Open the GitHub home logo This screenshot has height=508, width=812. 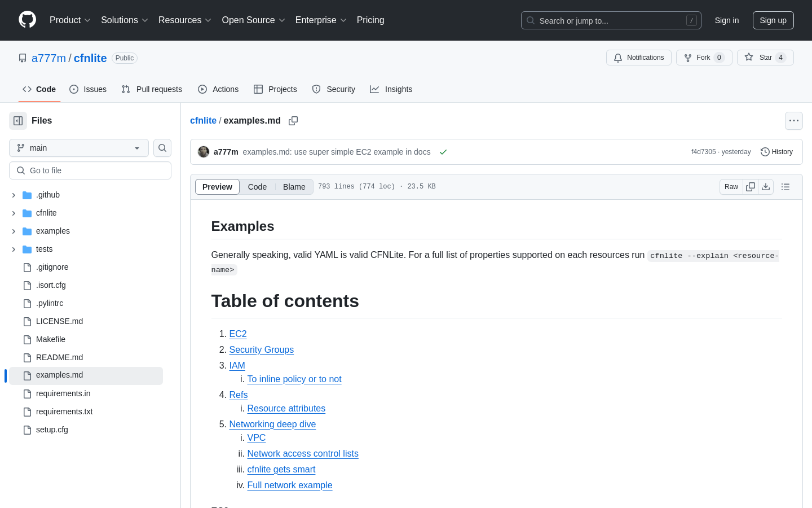27,20
